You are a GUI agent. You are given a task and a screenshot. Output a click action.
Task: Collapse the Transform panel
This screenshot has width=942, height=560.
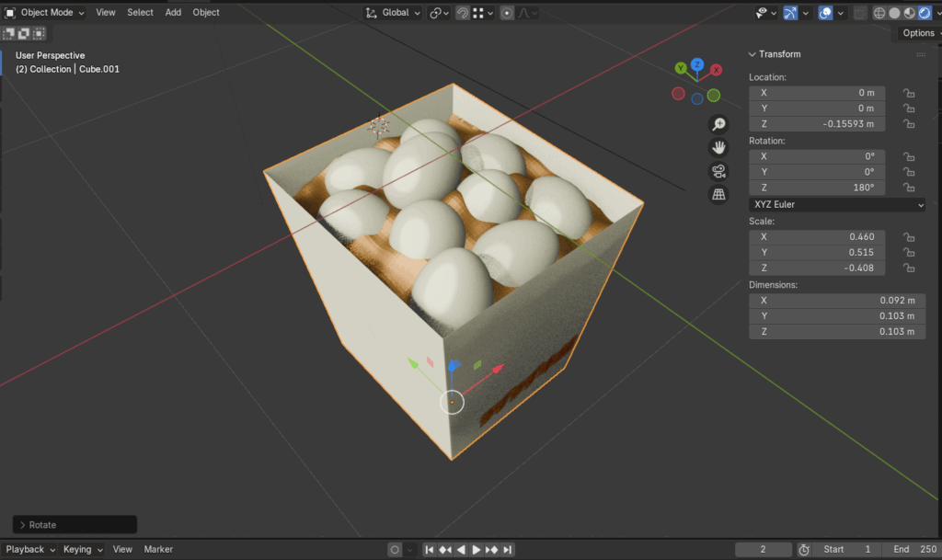coord(752,54)
